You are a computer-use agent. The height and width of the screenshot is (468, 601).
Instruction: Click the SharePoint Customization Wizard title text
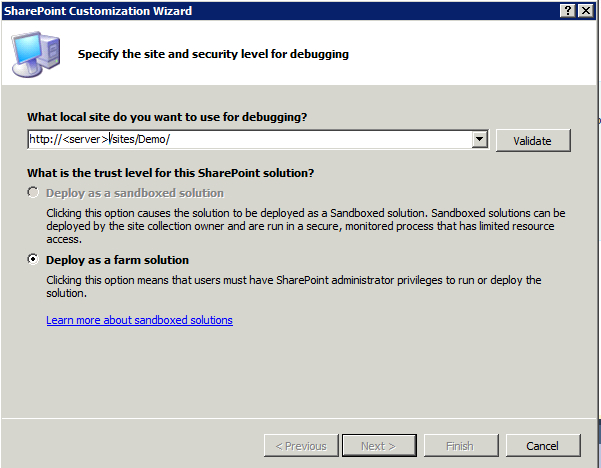tap(98, 11)
